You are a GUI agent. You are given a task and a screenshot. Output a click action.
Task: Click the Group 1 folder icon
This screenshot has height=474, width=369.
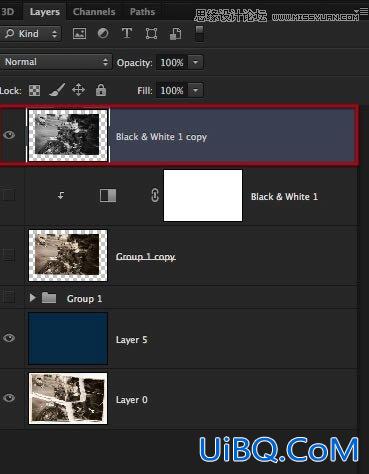click(x=49, y=298)
